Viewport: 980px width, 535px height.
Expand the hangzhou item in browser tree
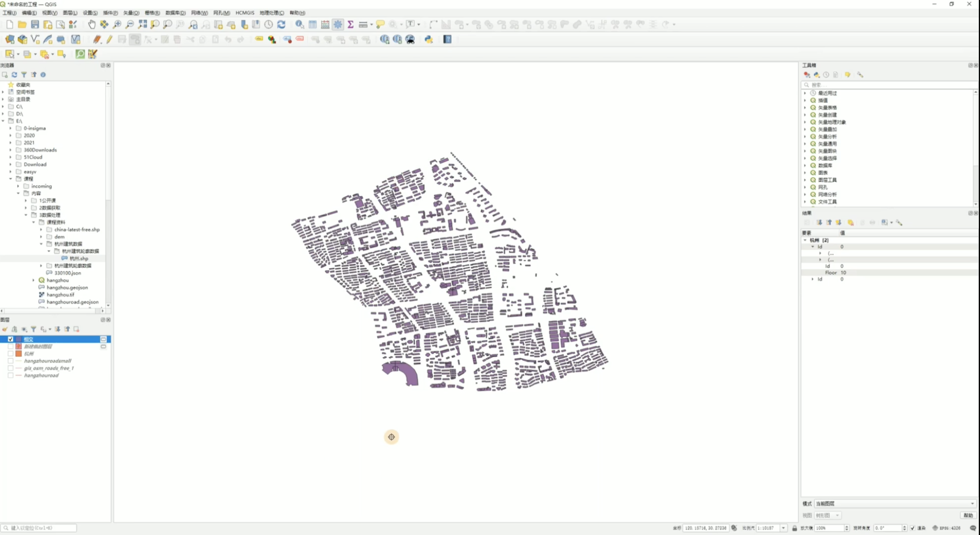click(34, 280)
